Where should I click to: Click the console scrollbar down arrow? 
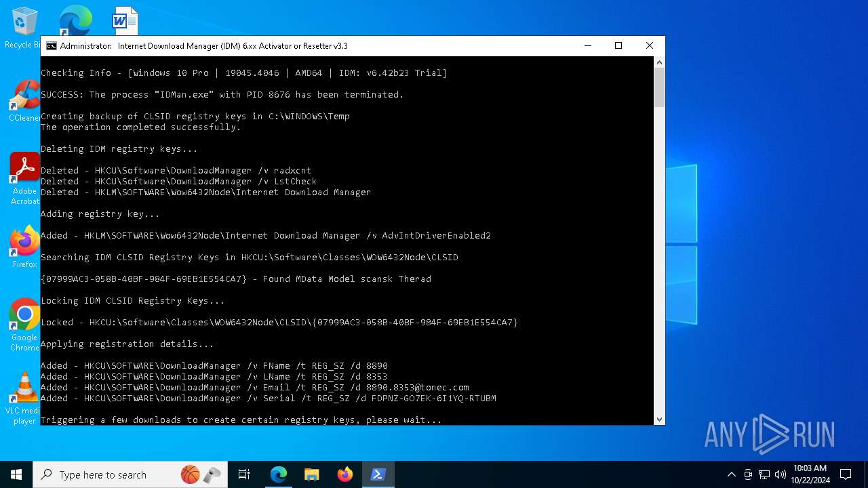[x=659, y=420]
